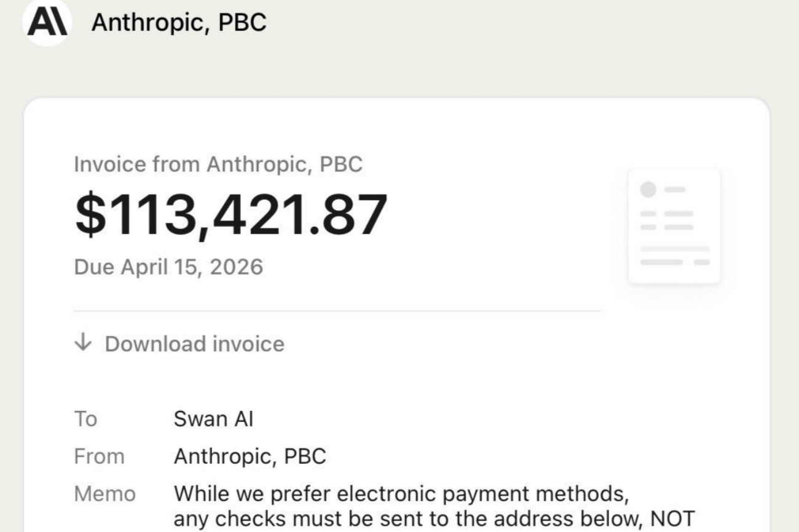799x532 pixels.
Task: Click the word Invoice in the card heading
Action: tap(111, 164)
